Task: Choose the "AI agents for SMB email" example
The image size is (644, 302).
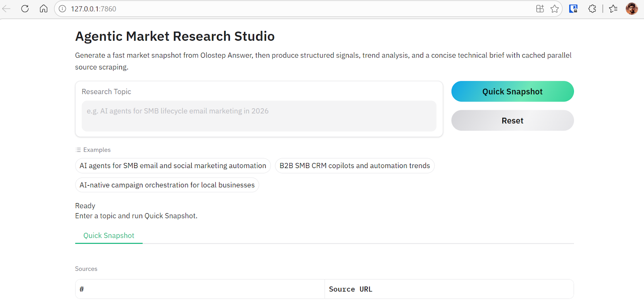Action: click(173, 166)
